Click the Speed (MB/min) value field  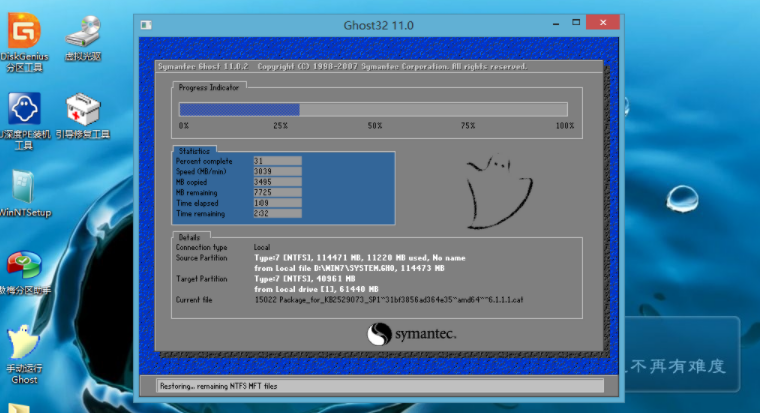pos(277,171)
